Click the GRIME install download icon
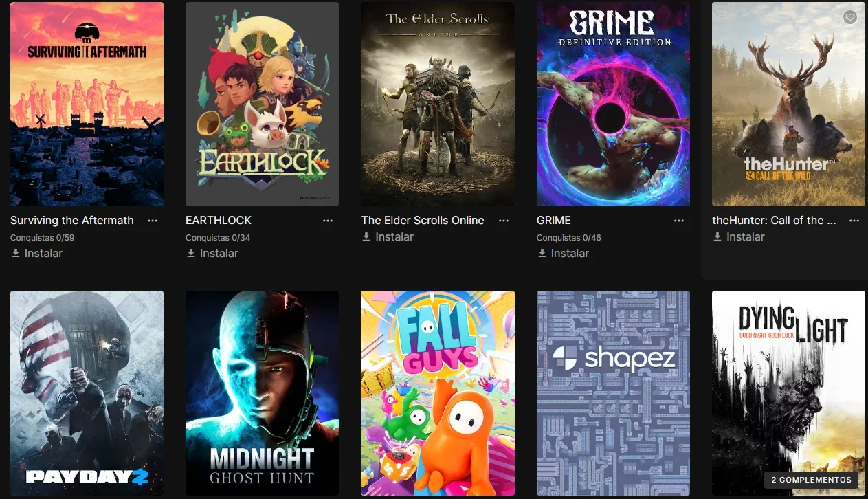This screenshot has height=499, width=868. click(x=542, y=253)
